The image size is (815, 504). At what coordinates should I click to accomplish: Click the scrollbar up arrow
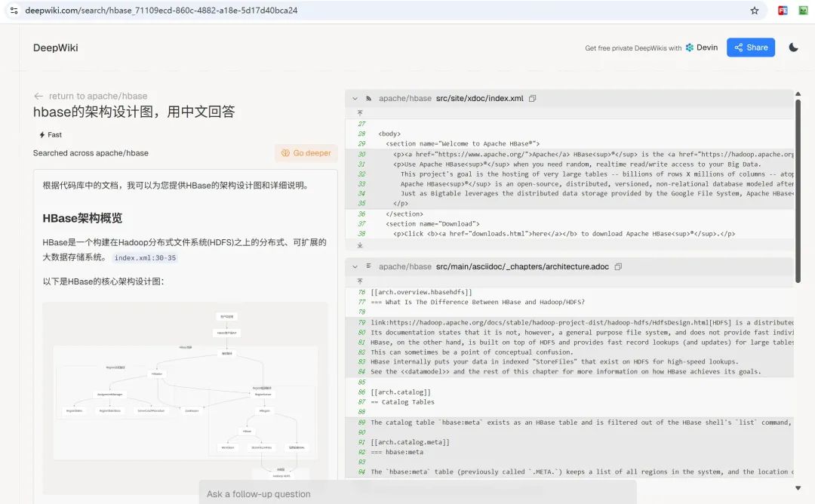[x=798, y=94]
